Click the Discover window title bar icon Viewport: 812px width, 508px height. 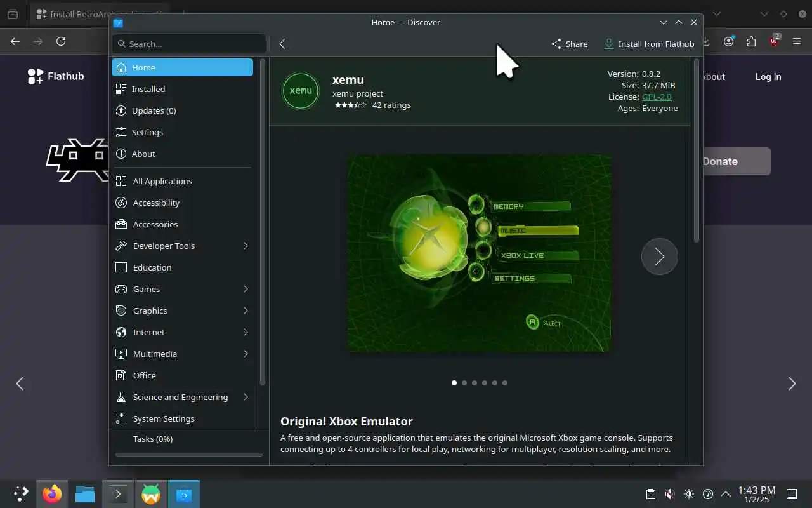point(118,23)
